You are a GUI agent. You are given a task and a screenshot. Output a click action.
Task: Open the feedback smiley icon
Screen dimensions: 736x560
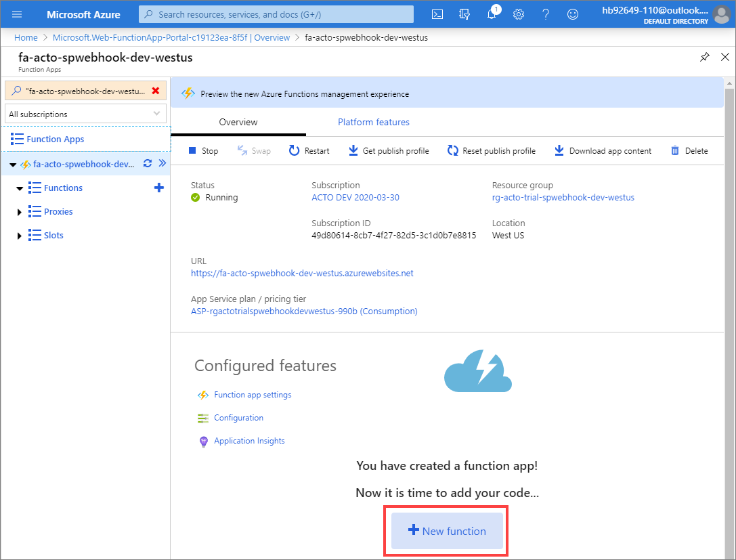573,14
